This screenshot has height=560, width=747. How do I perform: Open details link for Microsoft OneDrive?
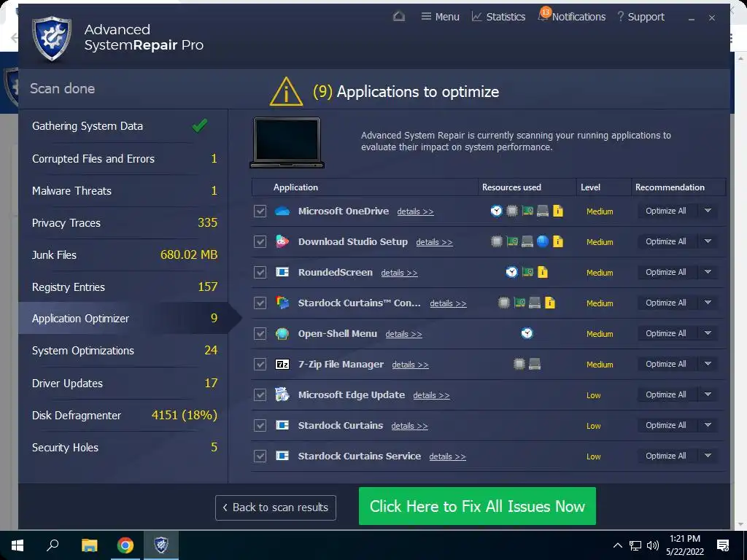click(x=415, y=211)
